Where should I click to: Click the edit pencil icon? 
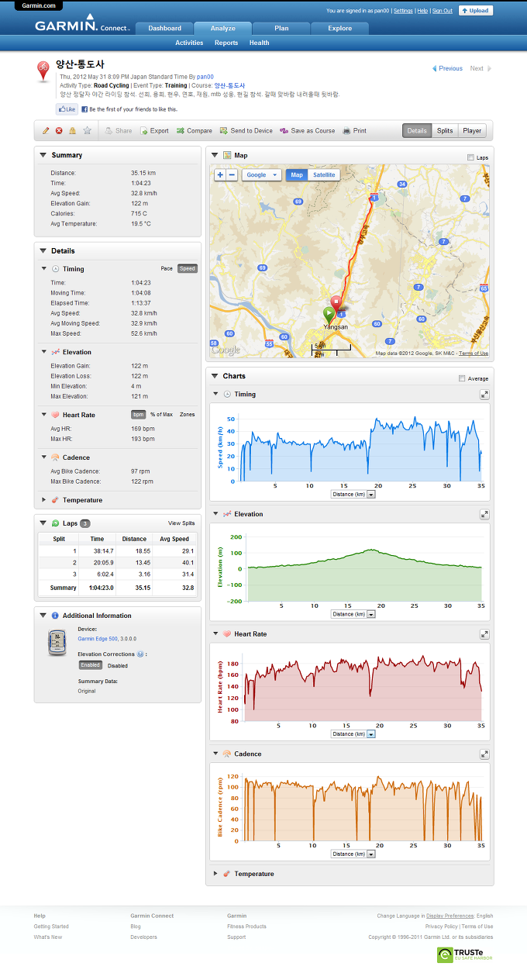coord(46,130)
